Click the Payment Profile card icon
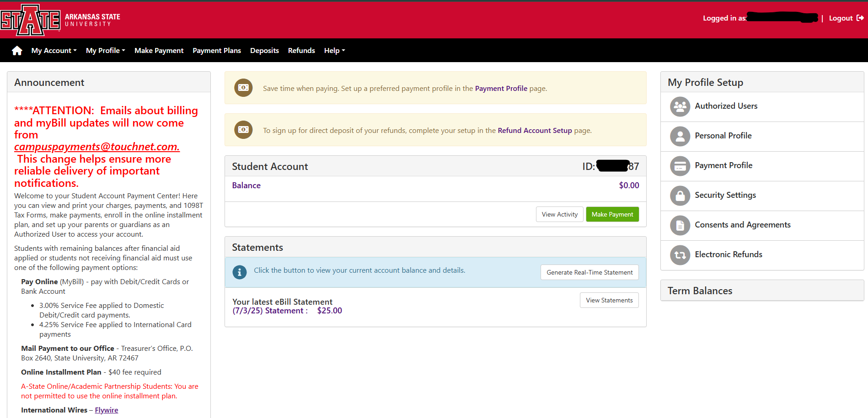The image size is (868, 418). point(680,166)
